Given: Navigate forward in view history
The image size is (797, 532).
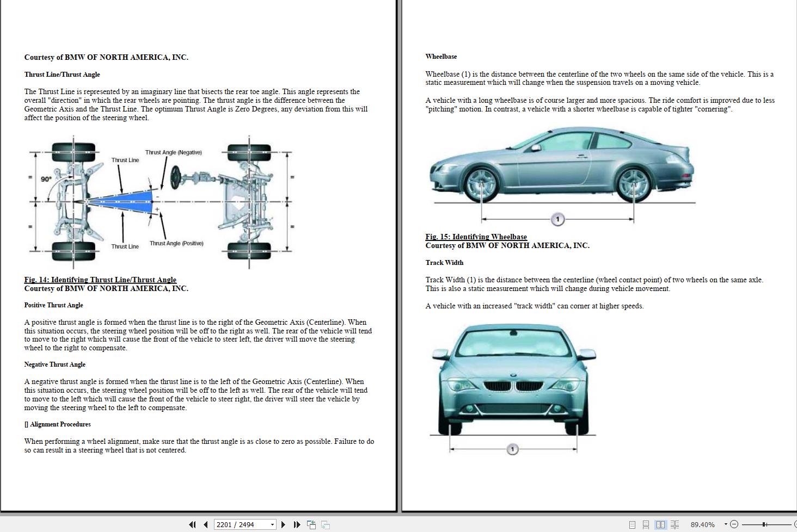Looking at the screenshot, I should coord(325,524).
